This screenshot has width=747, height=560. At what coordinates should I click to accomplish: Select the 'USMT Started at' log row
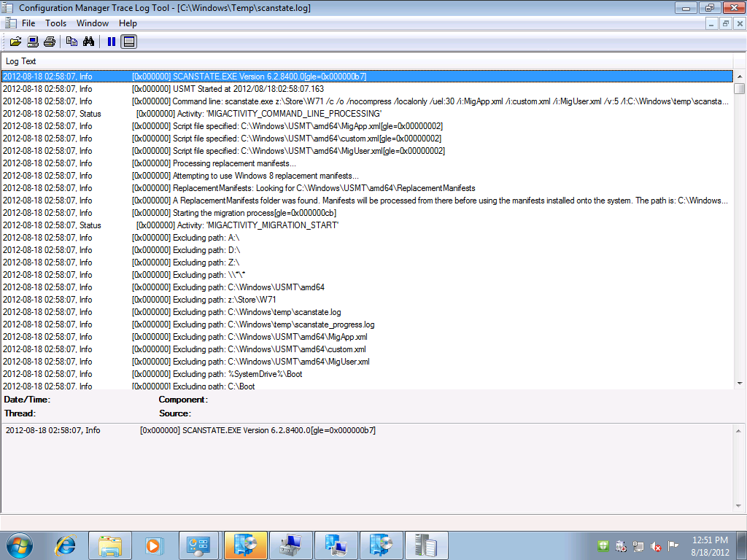point(367,88)
